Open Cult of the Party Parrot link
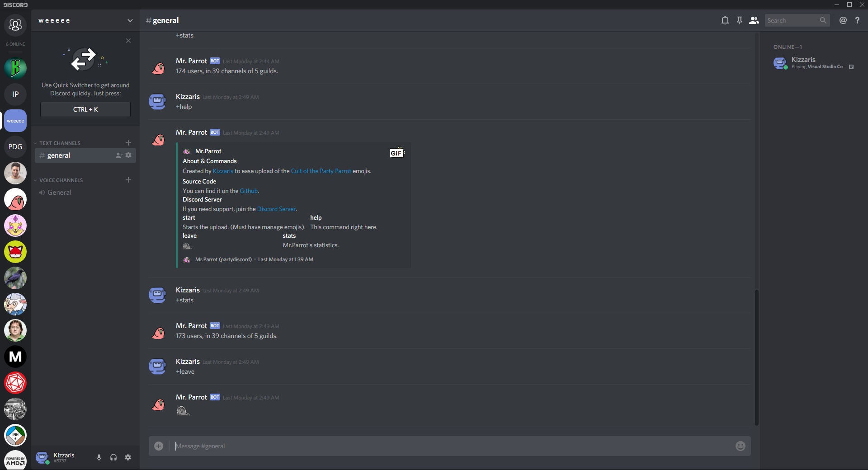This screenshot has height=470, width=868. pyautogui.click(x=321, y=171)
